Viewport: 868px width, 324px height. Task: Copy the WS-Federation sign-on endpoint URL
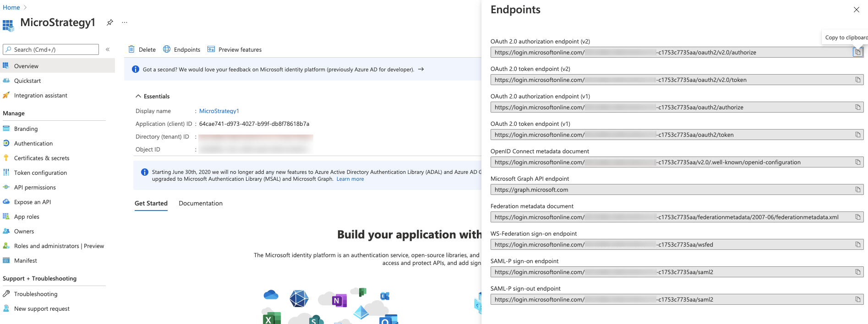[857, 245]
